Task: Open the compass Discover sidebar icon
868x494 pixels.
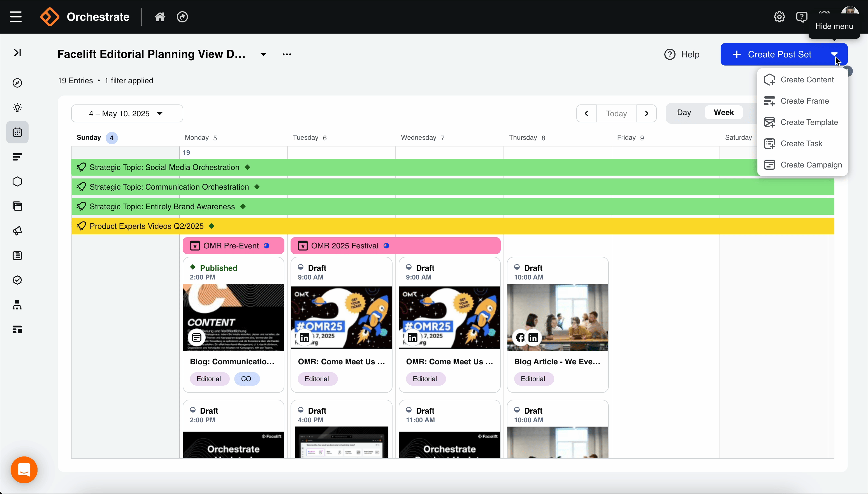Action: (x=17, y=83)
